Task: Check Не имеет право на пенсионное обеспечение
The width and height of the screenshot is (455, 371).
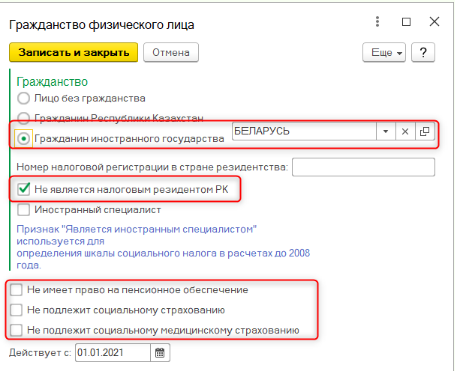Action: pyautogui.click(x=16, y=290)
